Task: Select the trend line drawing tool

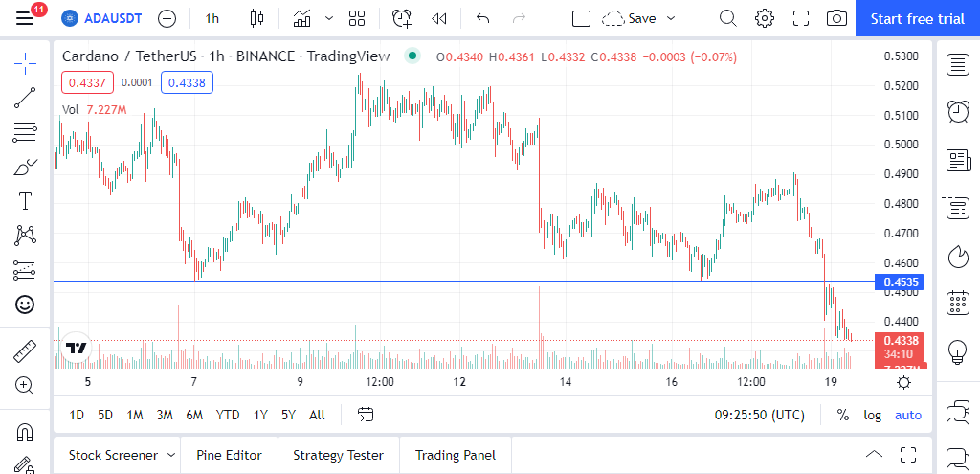Action: [x=25, y=99]
